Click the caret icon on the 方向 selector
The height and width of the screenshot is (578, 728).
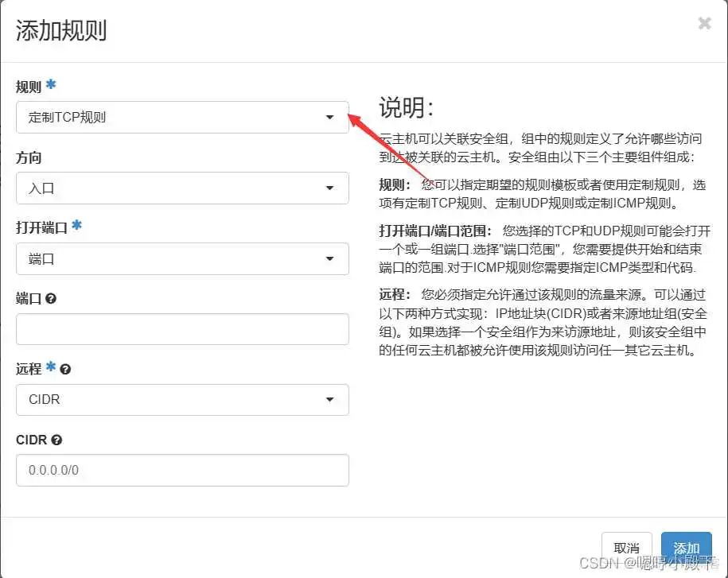pos(330,188)
